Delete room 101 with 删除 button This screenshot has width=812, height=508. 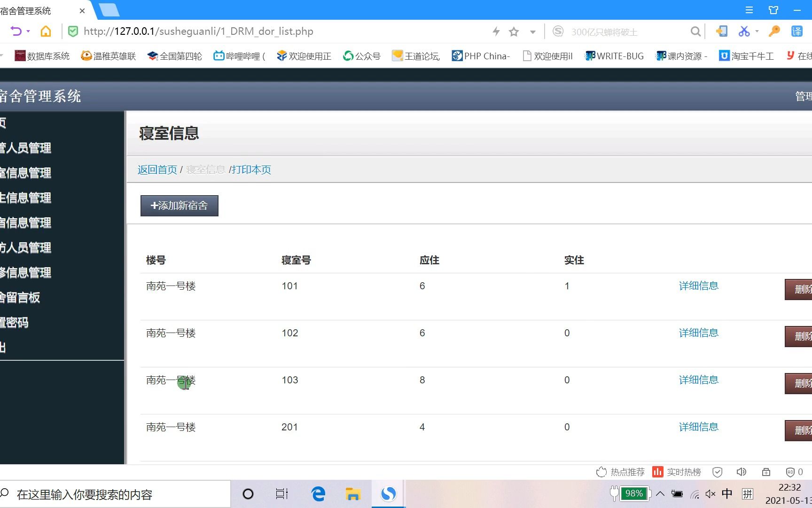point(799,289)
